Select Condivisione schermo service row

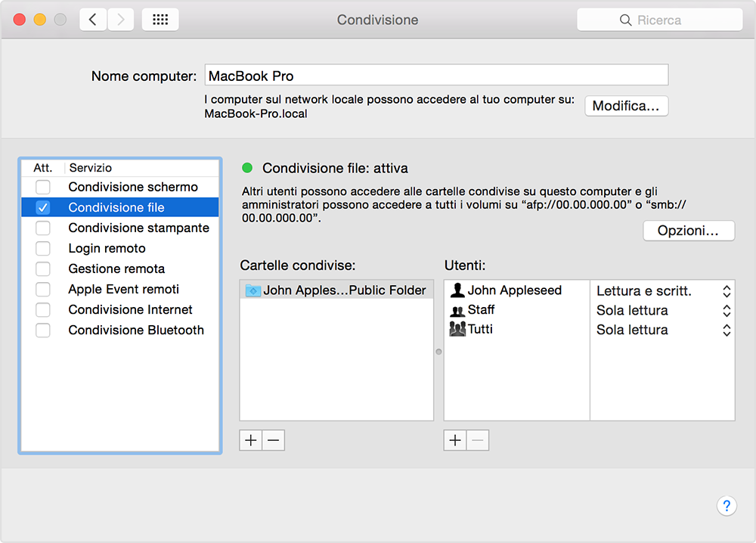click(120, 187)
